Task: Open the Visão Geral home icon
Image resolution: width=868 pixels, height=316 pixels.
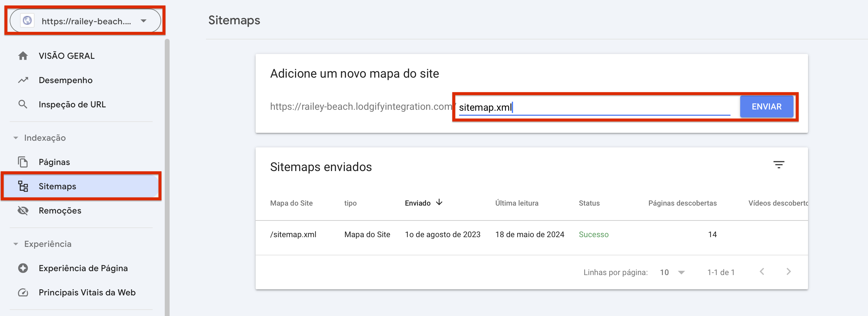Action: [x=23, y=55]
